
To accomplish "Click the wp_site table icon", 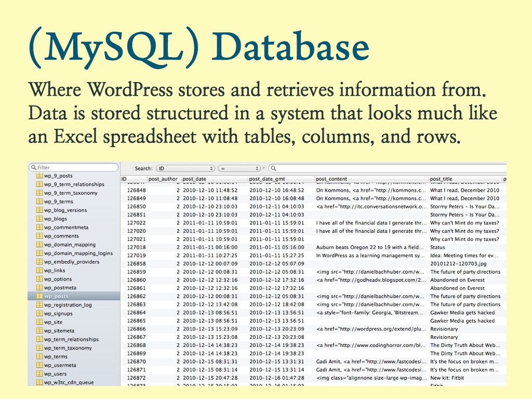I will coord(39,322).
